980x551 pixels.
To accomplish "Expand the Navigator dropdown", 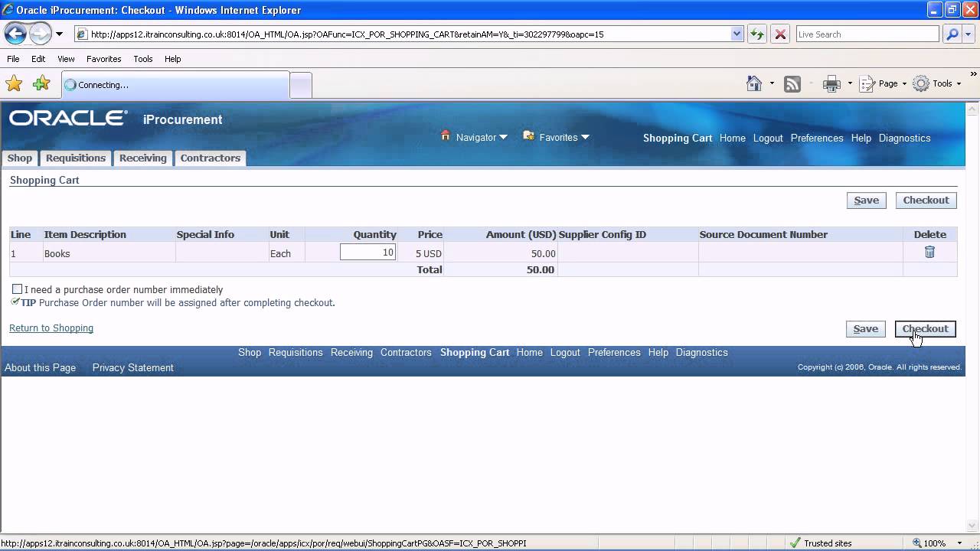I will [503, 138].
